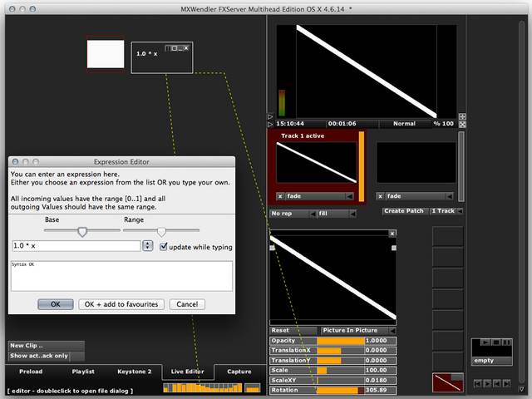Click OK in the Expression Editor

click(56, 304)
